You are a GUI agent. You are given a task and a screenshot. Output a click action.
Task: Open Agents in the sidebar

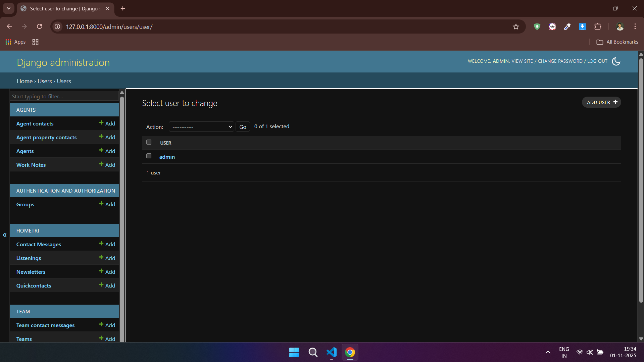coord(25,151)
